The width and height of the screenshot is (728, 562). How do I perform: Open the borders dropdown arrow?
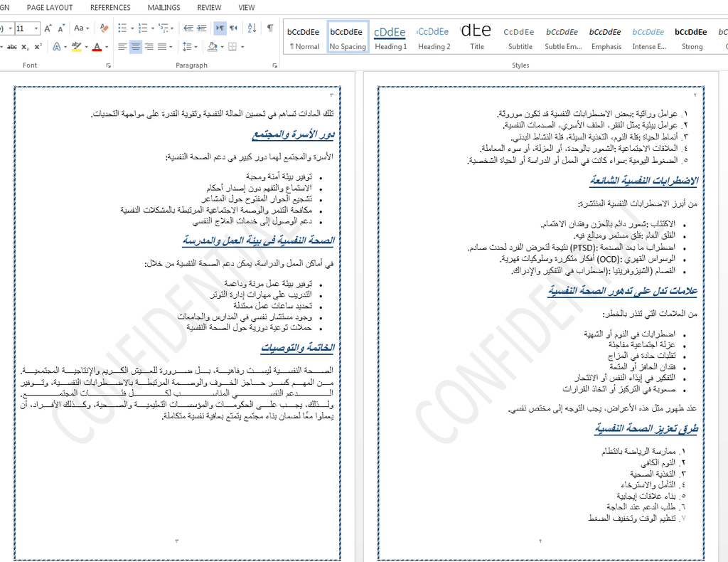[242, 46]
